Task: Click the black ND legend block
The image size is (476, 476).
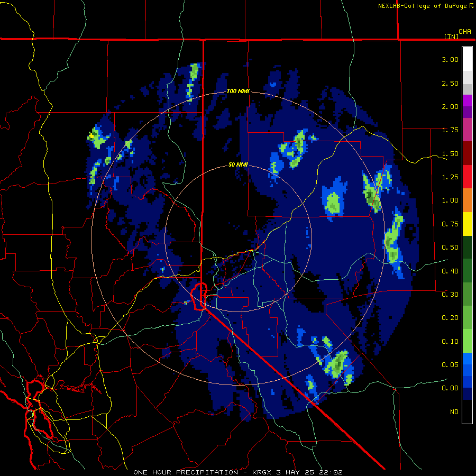Action: click(467, 411)
